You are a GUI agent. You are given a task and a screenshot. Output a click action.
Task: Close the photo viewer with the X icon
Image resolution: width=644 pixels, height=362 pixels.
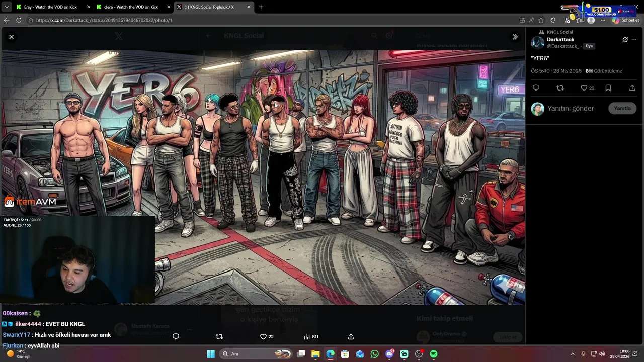pyautogui.click(x=11, y=37)
